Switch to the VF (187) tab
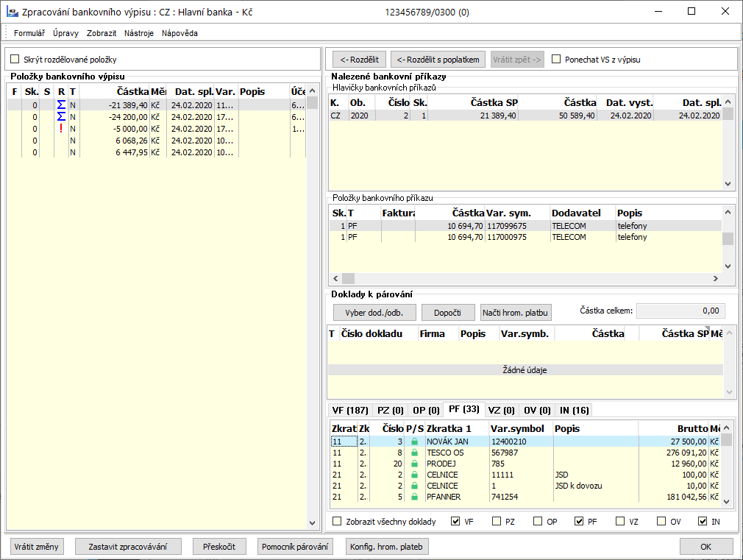The width and height of the screenshot is (743, 560). tap(349, 410)
